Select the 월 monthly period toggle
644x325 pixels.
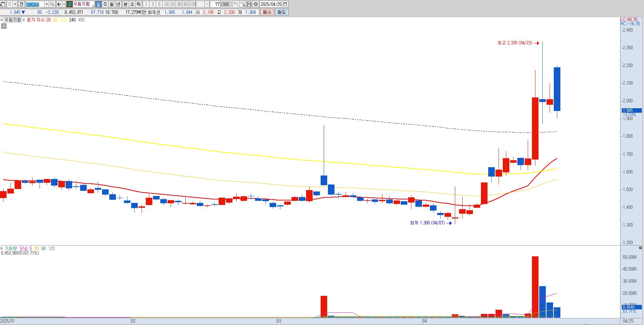(x=111, y=4)
